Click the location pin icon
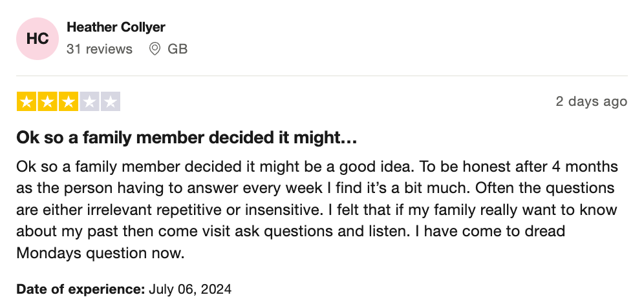Viewport: 644px width, 306px height. (x=155, y=49)
